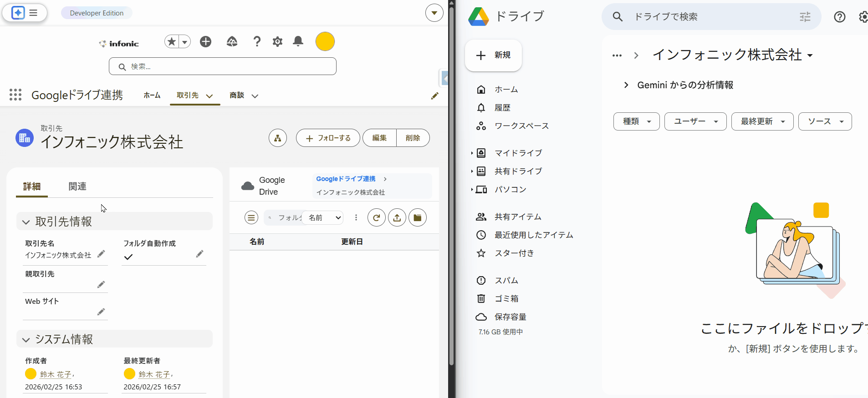The width and height of the screenshot is (868, 398).
Task: Click the global actions plus icon
Action: [206, 42]
